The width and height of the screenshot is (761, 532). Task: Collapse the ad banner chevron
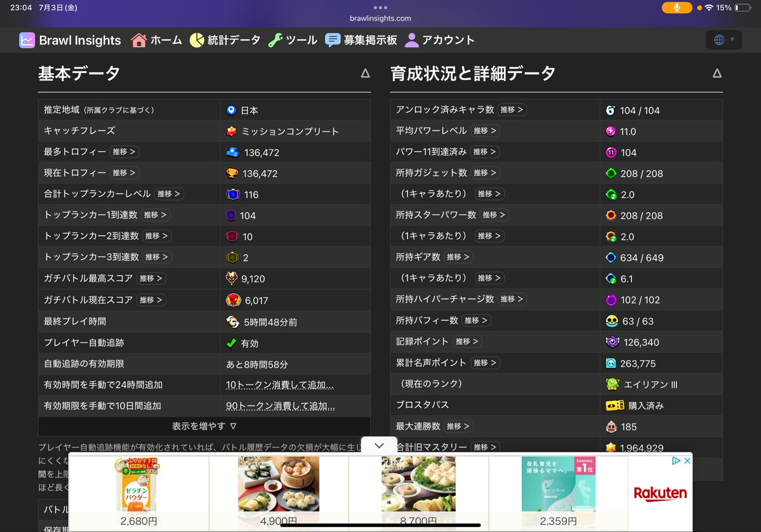[380, 445]
